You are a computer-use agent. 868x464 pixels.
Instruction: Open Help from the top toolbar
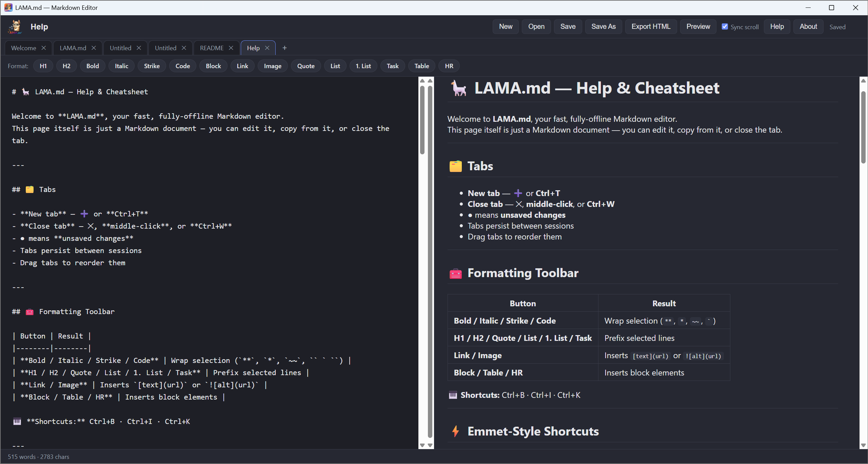tap(777, 26)
